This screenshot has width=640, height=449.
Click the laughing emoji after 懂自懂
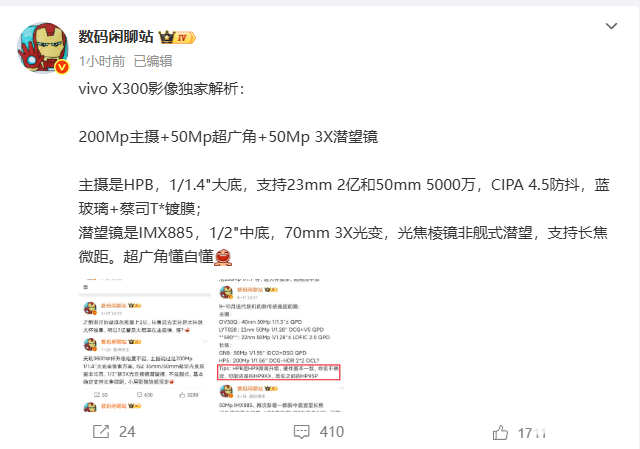[223, 257]
